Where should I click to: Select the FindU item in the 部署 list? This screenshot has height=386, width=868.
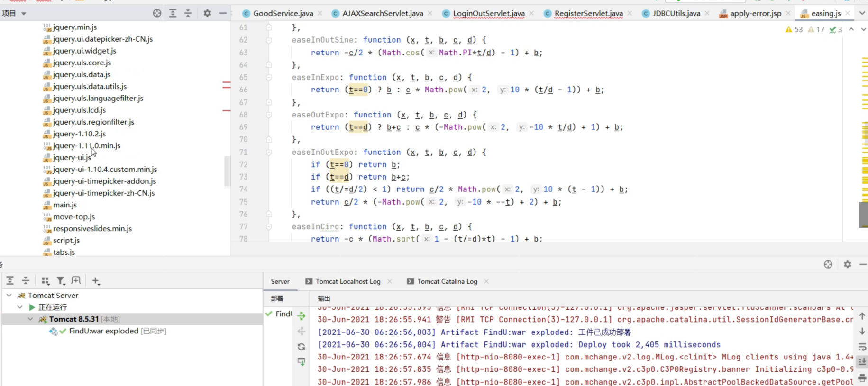coord(279,314)
